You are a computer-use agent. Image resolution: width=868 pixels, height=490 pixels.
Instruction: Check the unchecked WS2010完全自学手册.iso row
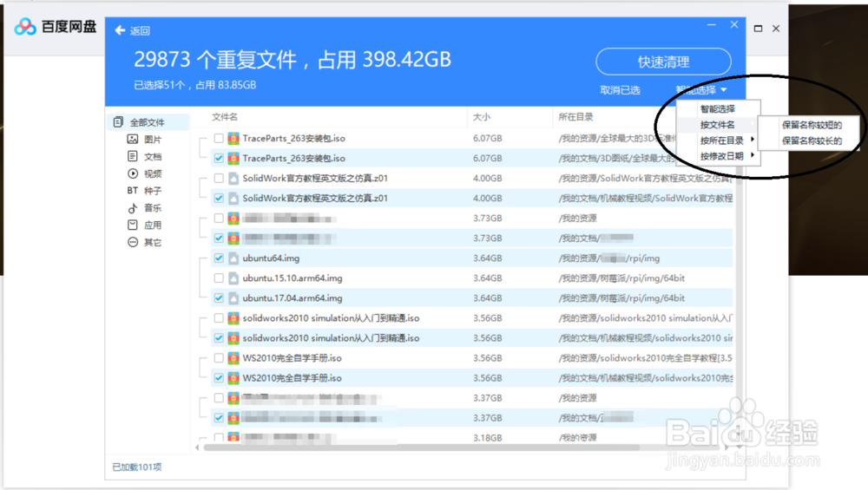click(219, 358)
